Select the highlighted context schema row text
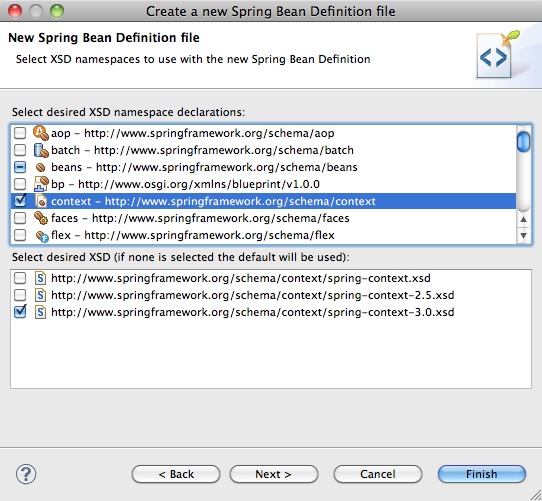Viewport: 542px width, 501px height. pyautogui.click(x=213, y=201)
